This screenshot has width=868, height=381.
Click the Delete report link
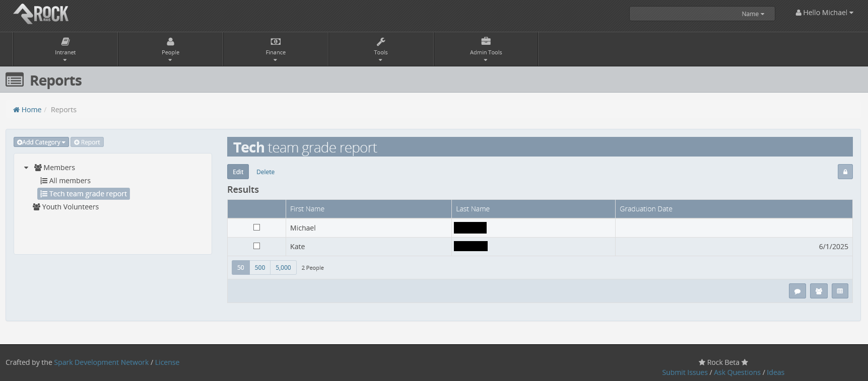coord(265,172)
